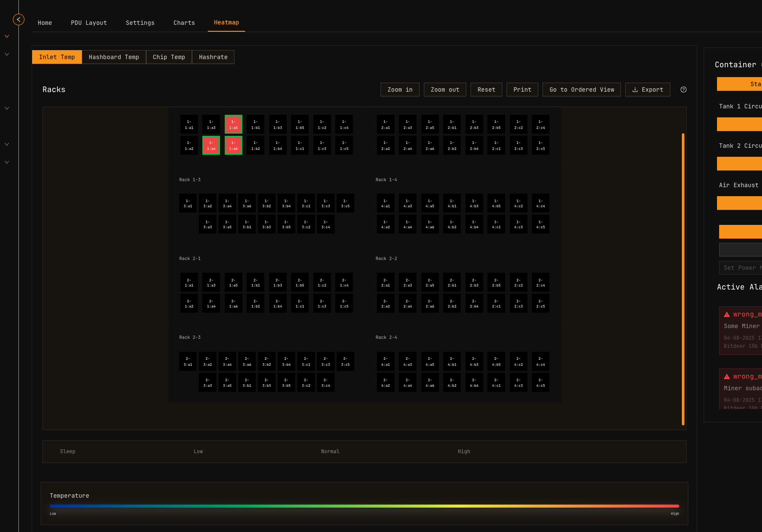The width and height of the screenshot is (762, 532).
Task: Click the orange vertical scrollbar in racks
Action: (x=683, y=278)
